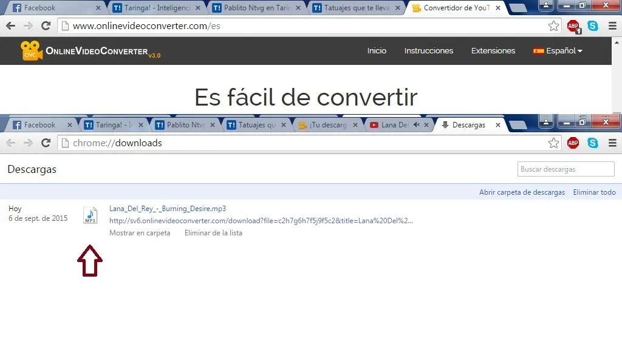Bookmark downloads page with star icon
The width and height of the screenshot is (622, 364).
click(553, 143)
